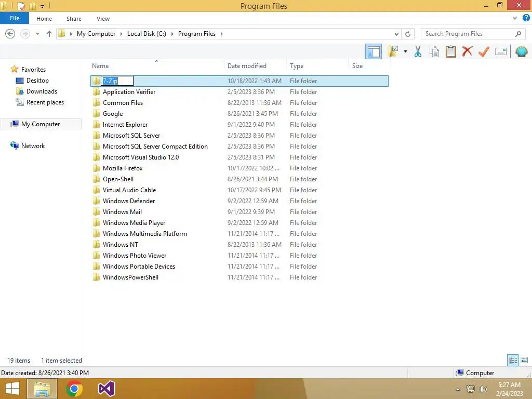Screen dimensions: 532x399
Task: Open Customize Quick Access Toolbar dropdown
Action: click(x=43, y=6)
